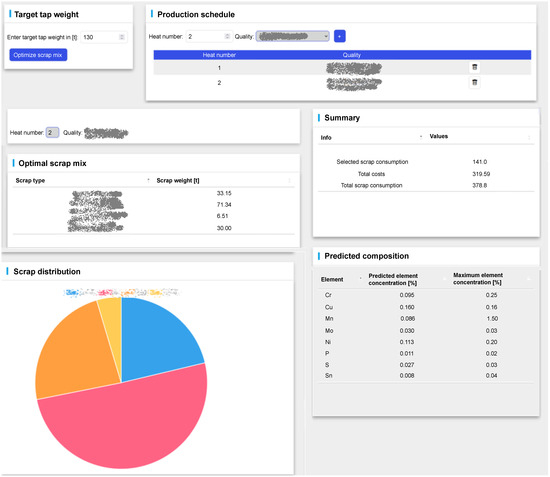Adjust Heat number spinner in Production schedule
550x477 pixels.
(227, 36)
